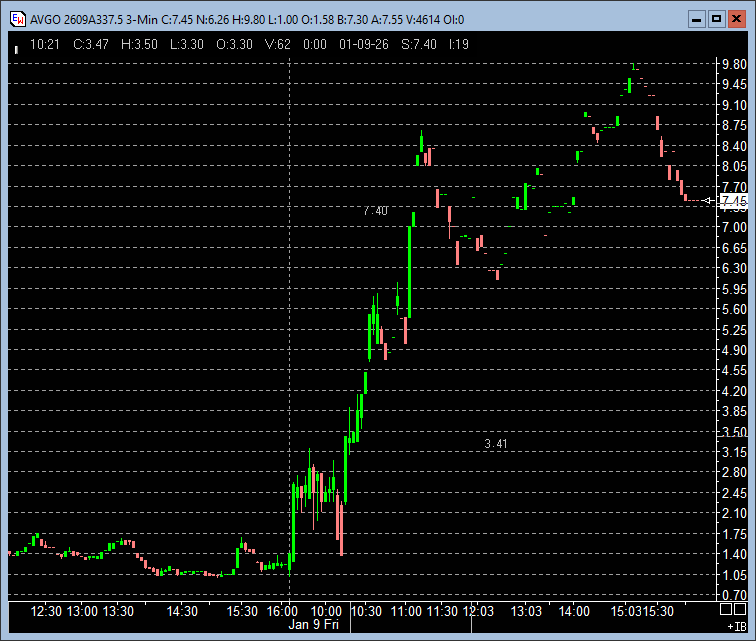Click the 7.40 annotation on the chart
The image size is (756, 641).
click(x=375, y=211)
